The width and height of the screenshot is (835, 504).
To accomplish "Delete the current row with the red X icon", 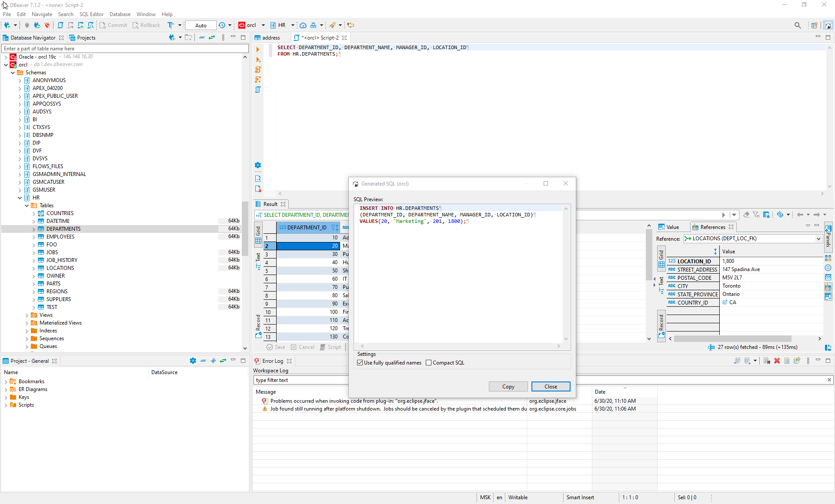I will pos(777,361).
